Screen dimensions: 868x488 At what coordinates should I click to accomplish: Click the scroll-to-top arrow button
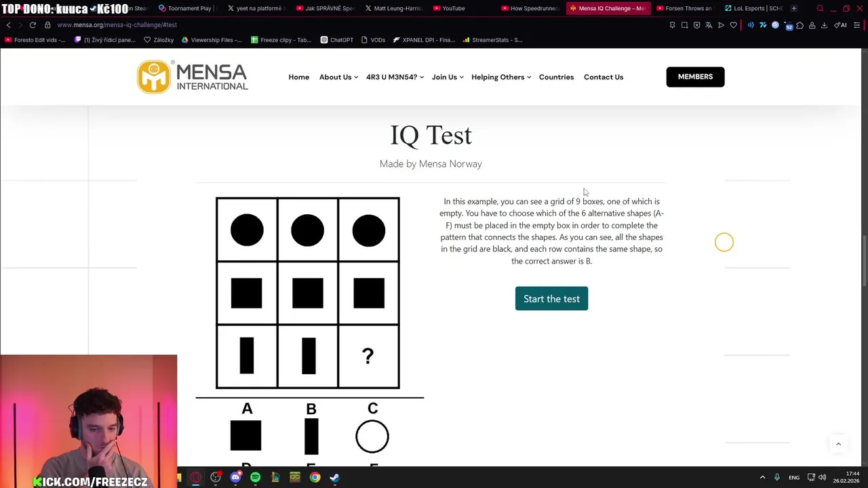838,444
